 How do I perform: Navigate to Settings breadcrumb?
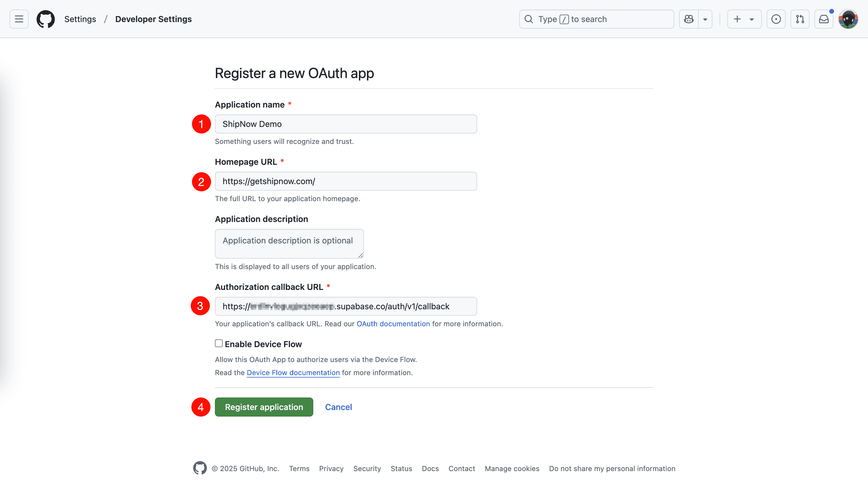pyautogui.click(x=80, y=19)
